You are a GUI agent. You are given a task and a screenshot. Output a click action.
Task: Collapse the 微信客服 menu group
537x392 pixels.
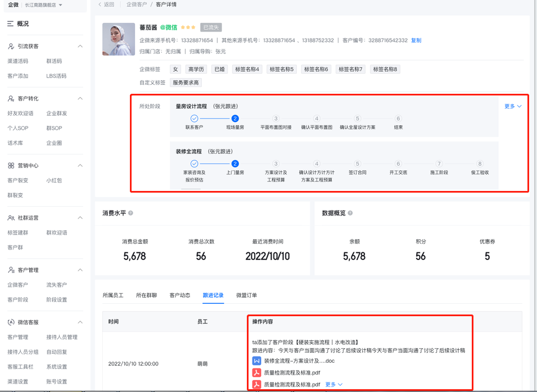(80, 322)
